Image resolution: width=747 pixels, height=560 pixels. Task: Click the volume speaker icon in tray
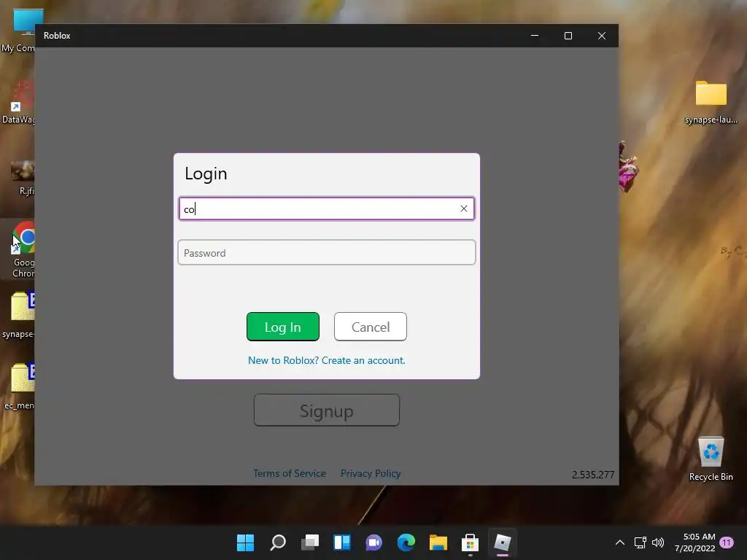coord(658,542)
